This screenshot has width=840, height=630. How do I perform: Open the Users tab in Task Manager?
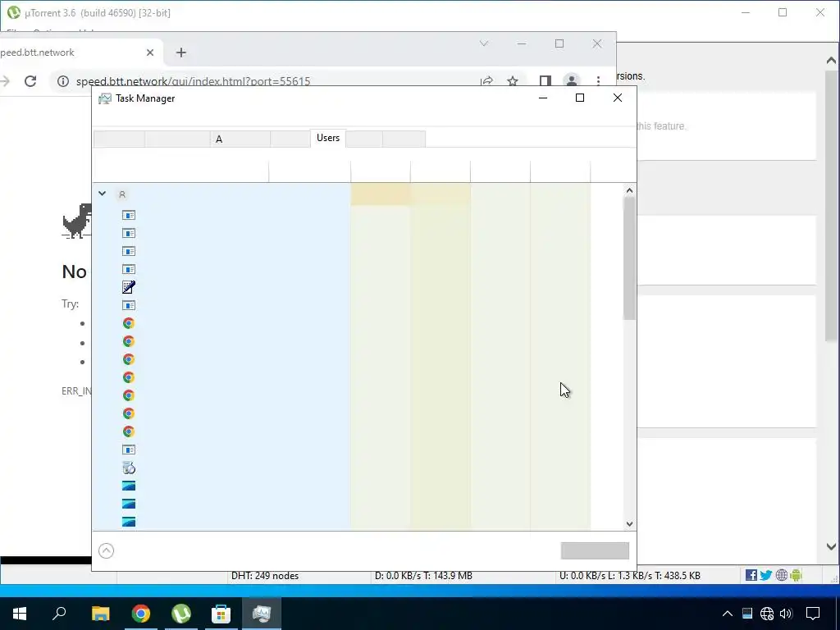(328, 138)
